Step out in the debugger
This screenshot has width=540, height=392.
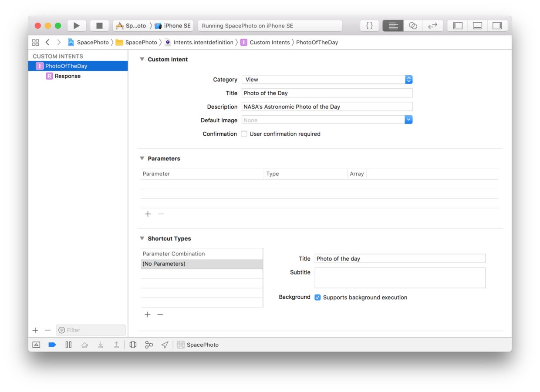[117, 345]
